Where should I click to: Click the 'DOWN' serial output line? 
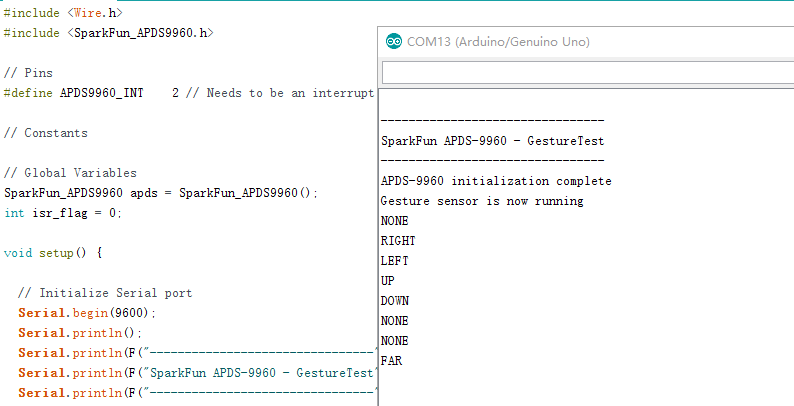(x=394, y=301)
